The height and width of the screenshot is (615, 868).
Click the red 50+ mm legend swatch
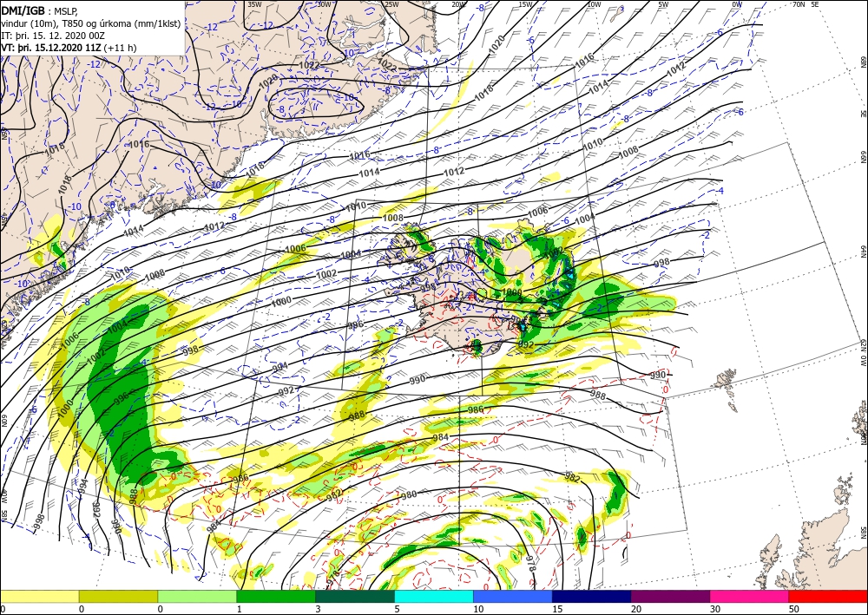click(828, 596)
